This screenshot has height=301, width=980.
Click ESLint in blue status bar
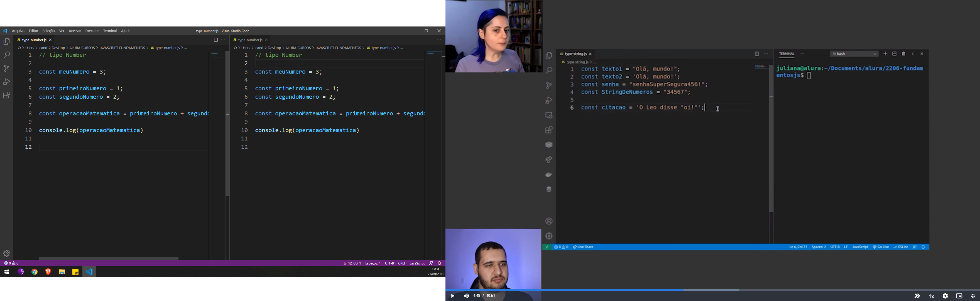[901, 247]
